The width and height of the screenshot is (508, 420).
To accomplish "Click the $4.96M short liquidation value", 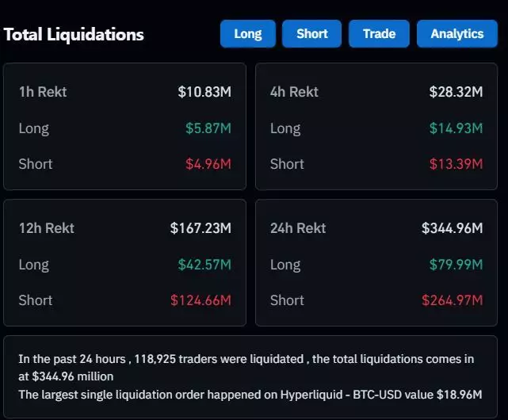I will pos(208,164).
